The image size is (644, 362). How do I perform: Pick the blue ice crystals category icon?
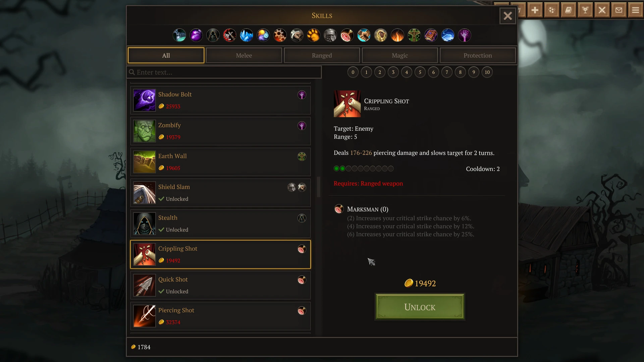coord(246,35)
